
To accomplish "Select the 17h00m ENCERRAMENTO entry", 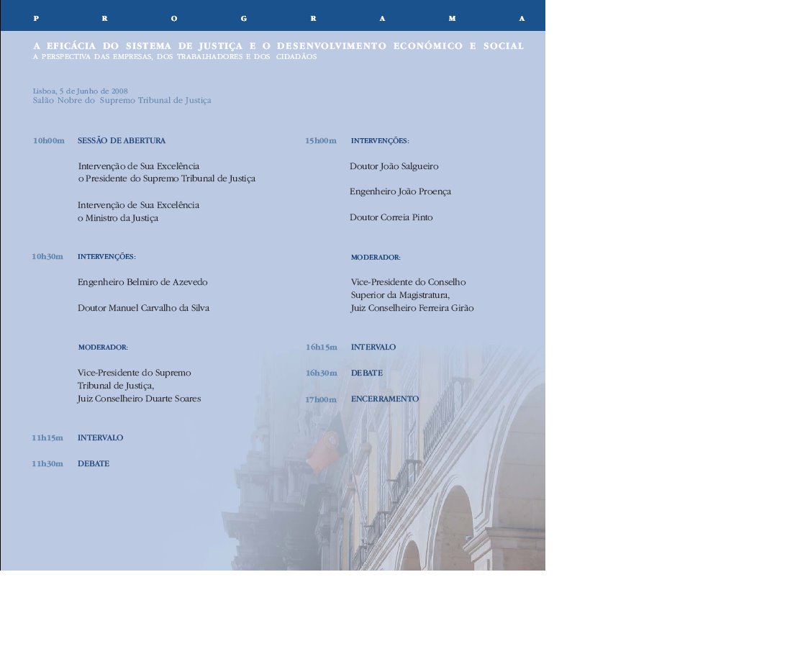I will (384, 399).
